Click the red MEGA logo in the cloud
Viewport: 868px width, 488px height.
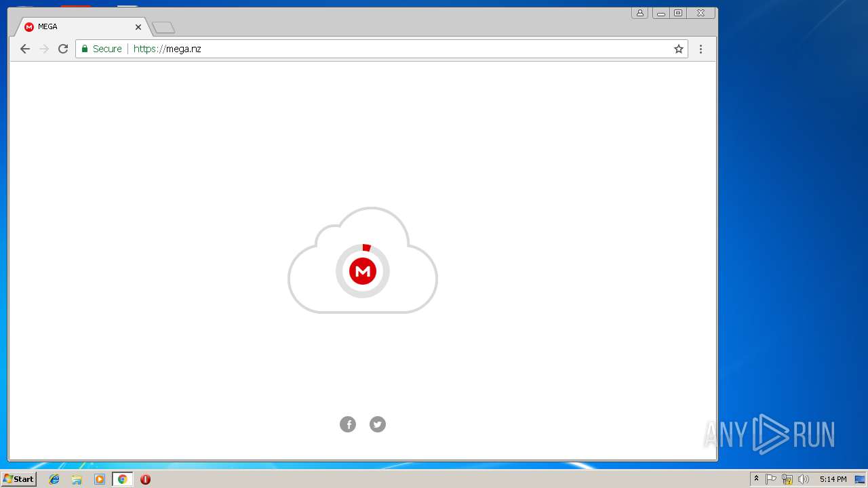pyautogui.click(x=363, y=271)
